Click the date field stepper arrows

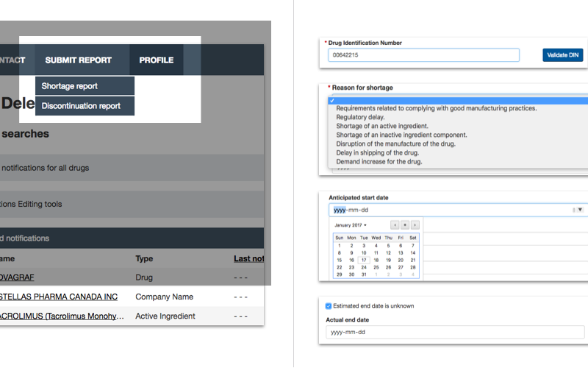[573, 210]
